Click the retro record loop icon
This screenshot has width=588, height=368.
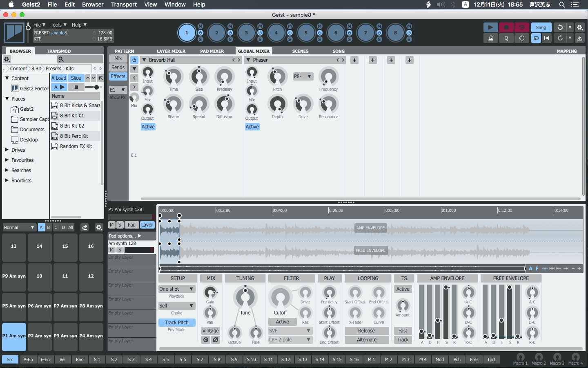[x=521, y=27]
